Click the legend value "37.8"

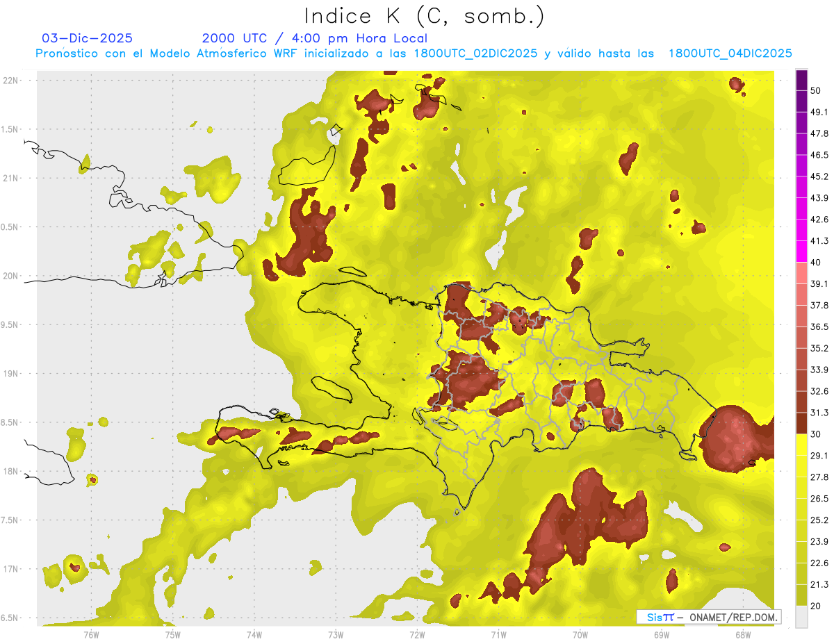pos(819,305)
